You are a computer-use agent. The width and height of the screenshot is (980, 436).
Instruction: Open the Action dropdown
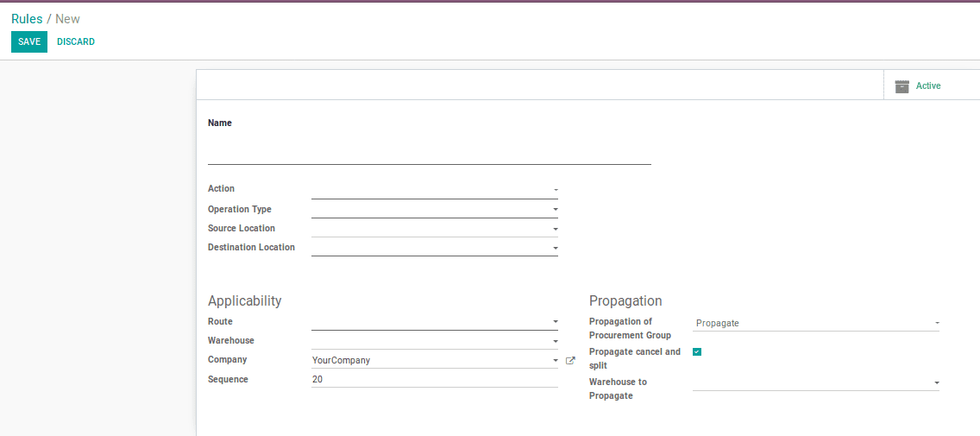point(435,189)
